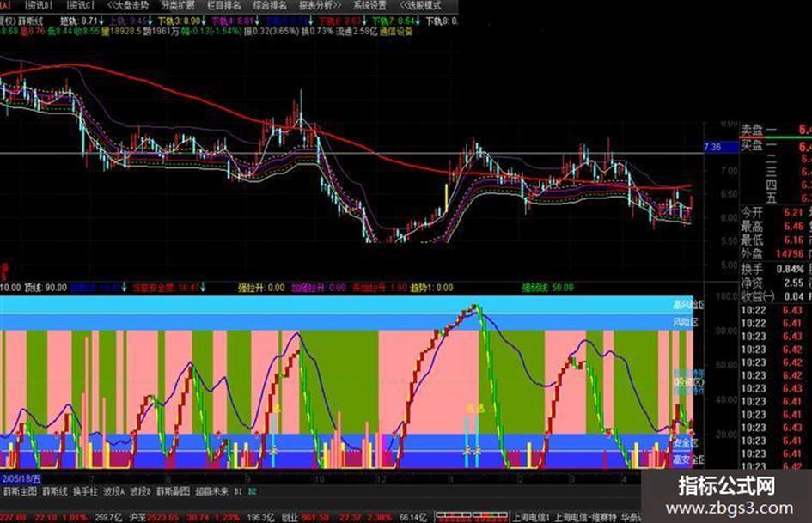Click the 顶线 90.00 indicator readout
Screen dimensions: 812x523
[x=46, y=288]
